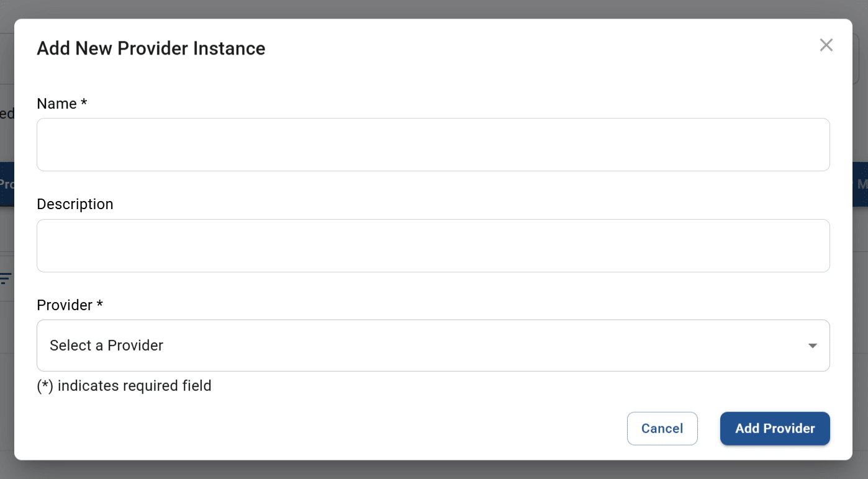Focus the Description input box
868x479 pixels.
coord(433,246)
